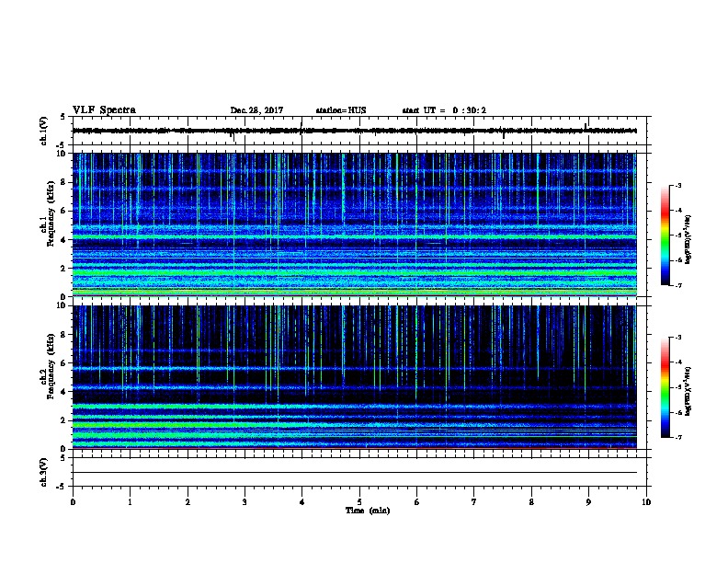Click time axis tick label "10"
The height and width of the screenshot is (563, 728).
click(646, 502)
